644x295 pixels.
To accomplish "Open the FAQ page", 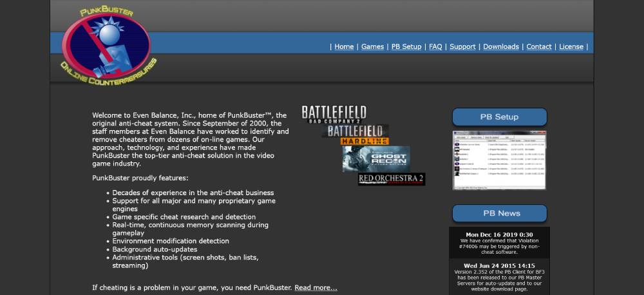I will point(435,46).
